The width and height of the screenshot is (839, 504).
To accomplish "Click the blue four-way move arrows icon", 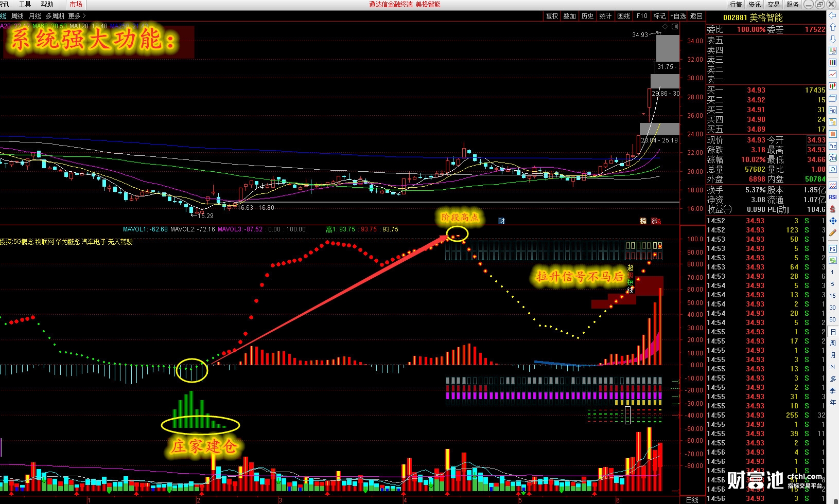I will [x=832, y=221].
